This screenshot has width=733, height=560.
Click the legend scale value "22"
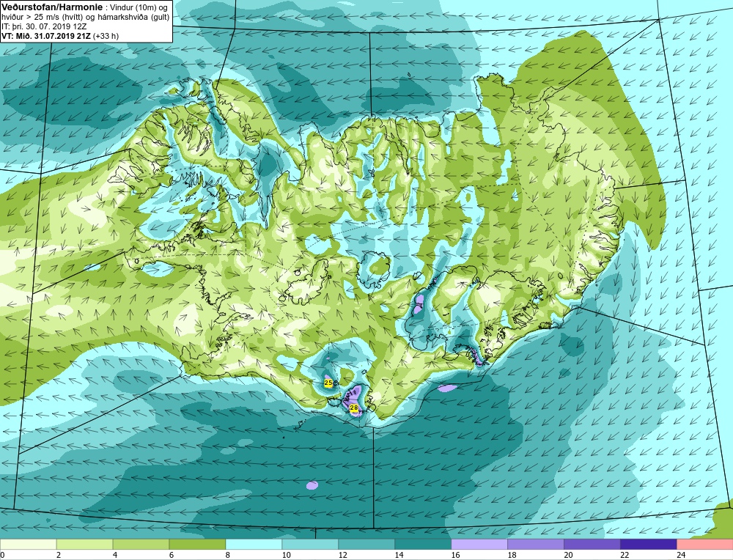[x=625, y=555]
